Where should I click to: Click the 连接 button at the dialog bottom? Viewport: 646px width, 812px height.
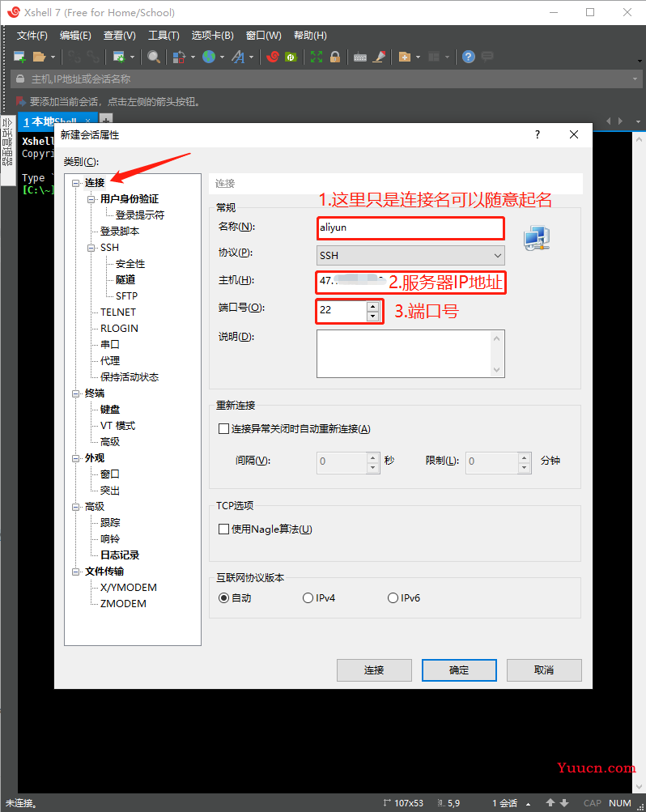374,670
